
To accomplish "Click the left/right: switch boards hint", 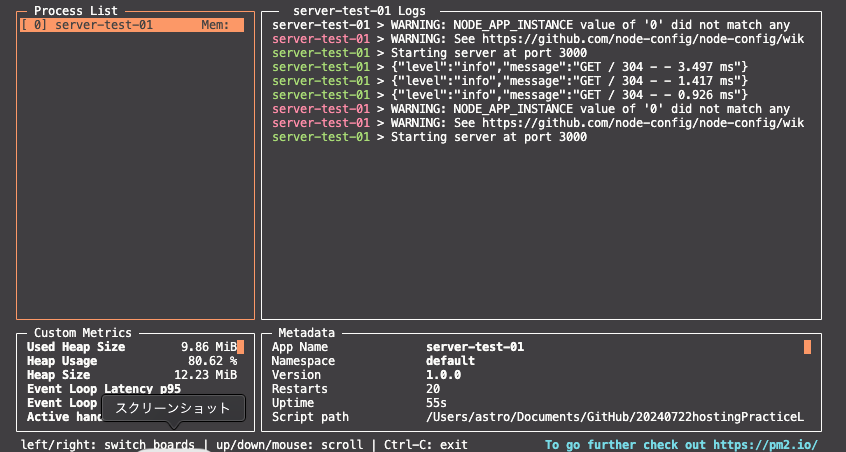I will tap(108, 445).
